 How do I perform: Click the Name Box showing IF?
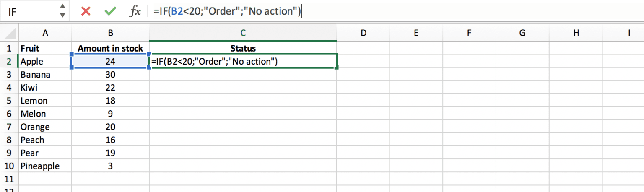(x=29, y=11)
